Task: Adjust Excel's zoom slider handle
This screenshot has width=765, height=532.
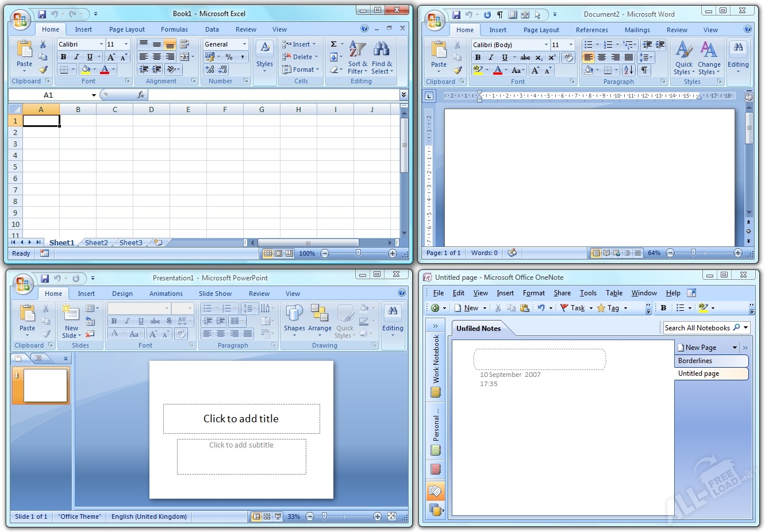Action: 359,253
